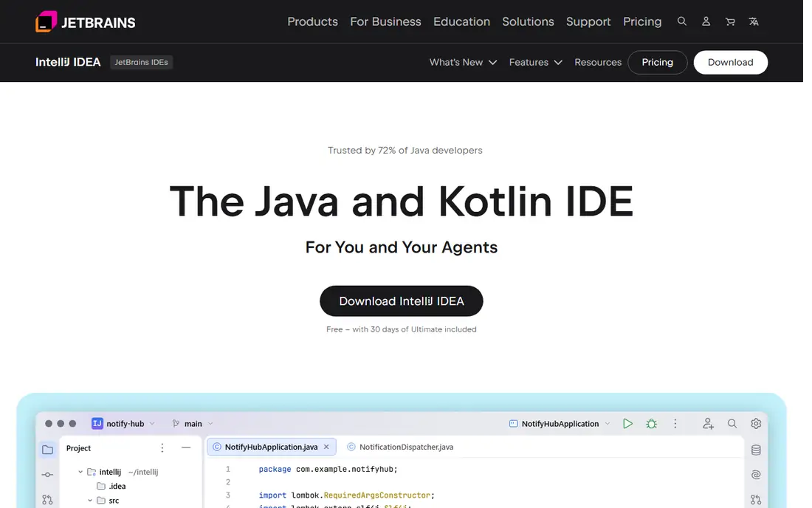The image size is (812, 508).
Task: Click the outlined Pricing button
Action: click(x=657, y=62)
